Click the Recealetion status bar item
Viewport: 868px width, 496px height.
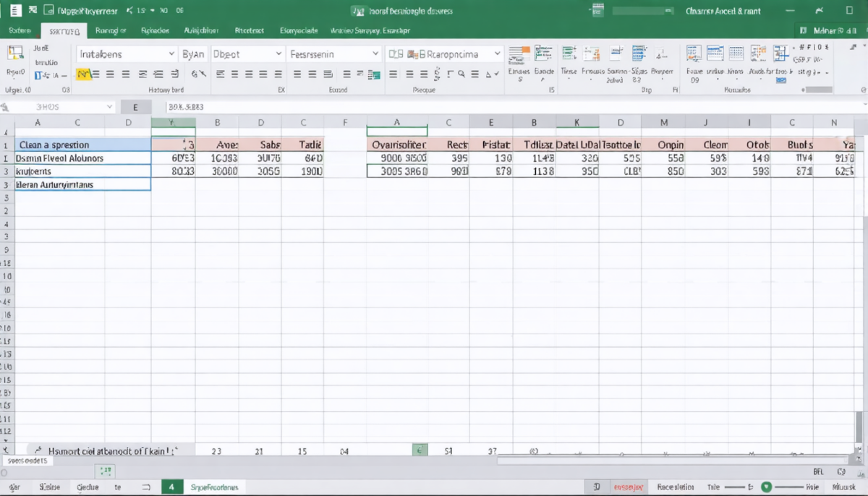(x=676, y=487)
